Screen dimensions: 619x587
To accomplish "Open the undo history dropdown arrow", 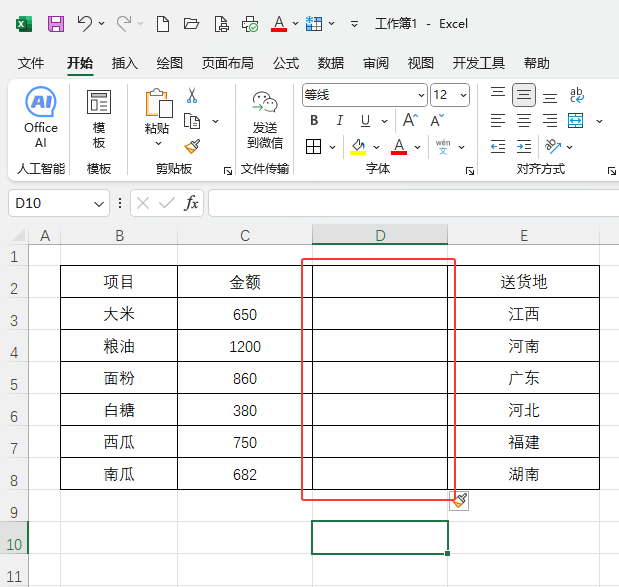I will (x=101, y=24).
